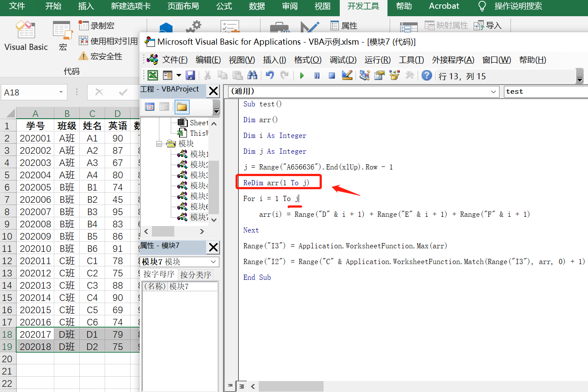Open the 页面布局 ribbon tab
588x392 pixels.
(183, 6)
